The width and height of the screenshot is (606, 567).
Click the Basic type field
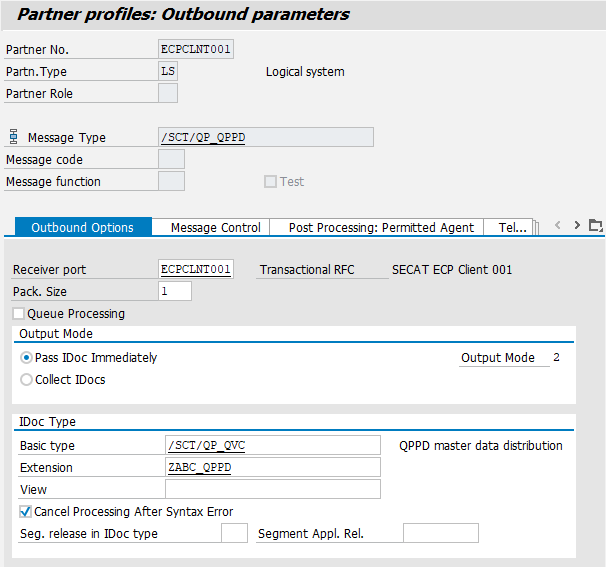point(272,446)
